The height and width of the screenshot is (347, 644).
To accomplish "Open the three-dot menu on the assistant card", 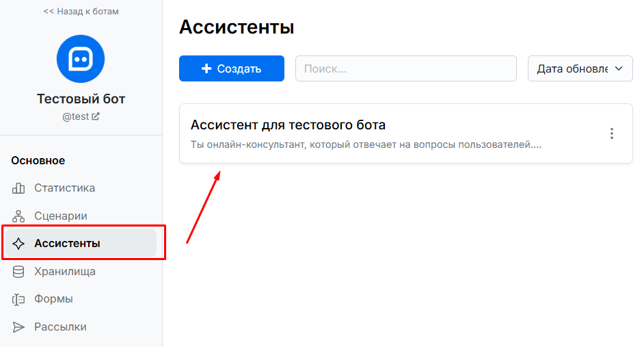I will click(612, 133).
